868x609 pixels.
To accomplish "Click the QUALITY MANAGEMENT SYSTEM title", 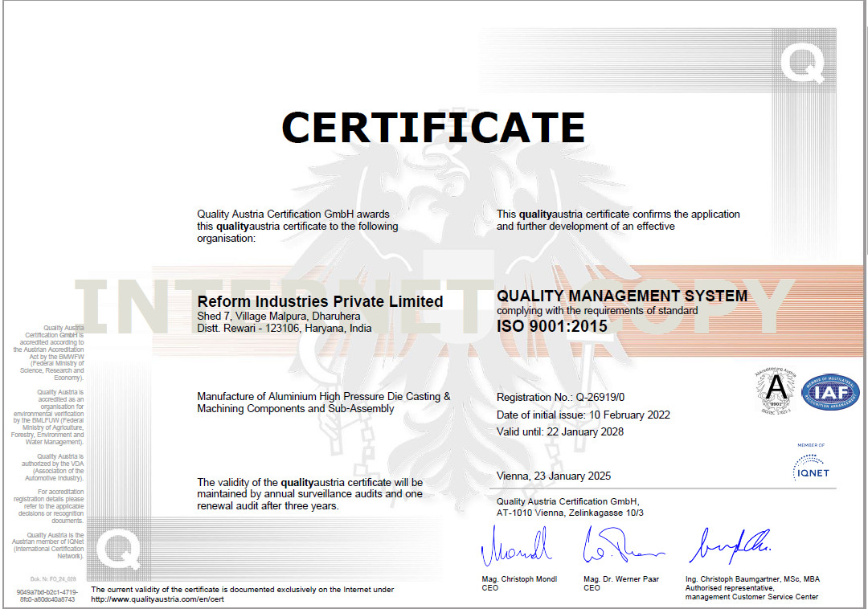I will pyautogui.click(x=621, y=296).
